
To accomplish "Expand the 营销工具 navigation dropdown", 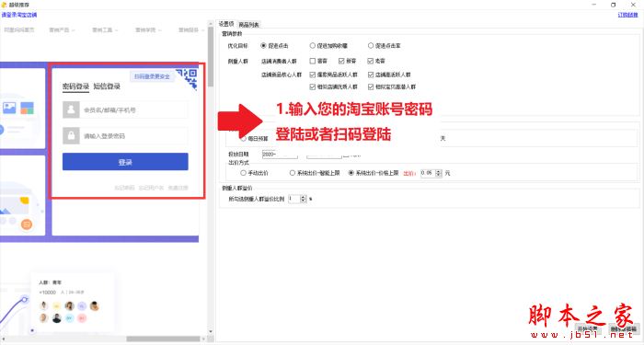I will [105, 30].
